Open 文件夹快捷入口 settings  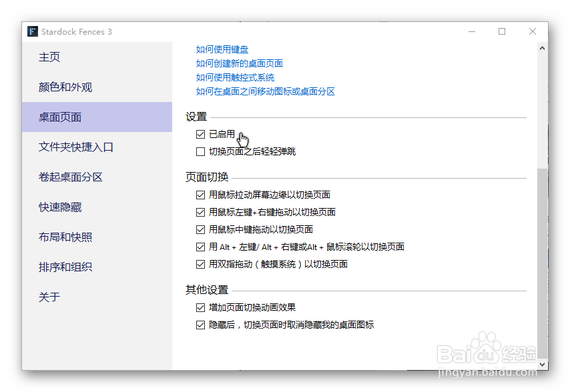tap(97, 147)
